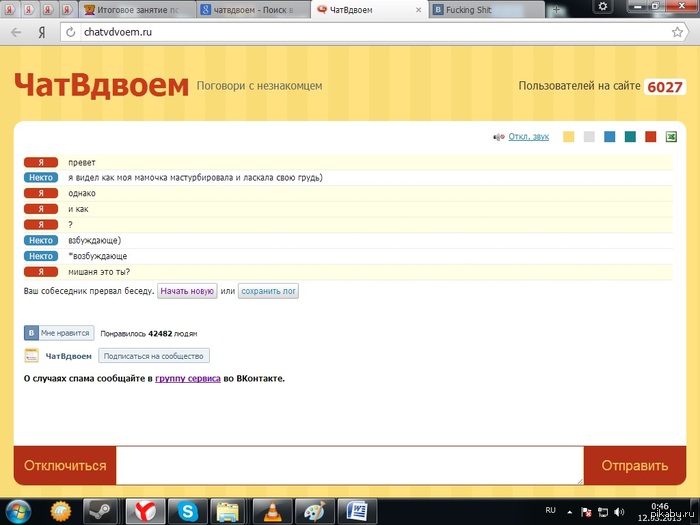The height and width of the screenshot is (525, 700).
Task: Open Paint from the taskbar
Action: pos(315,511)
